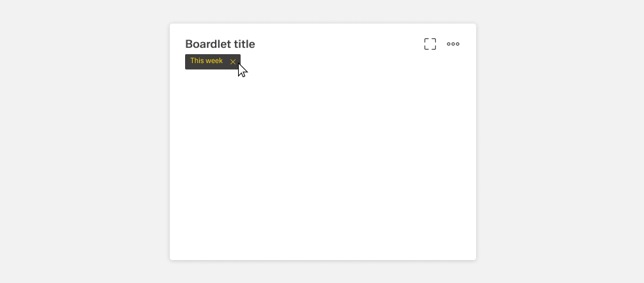Select the "Boardlet title" heading

click(220, 44)
